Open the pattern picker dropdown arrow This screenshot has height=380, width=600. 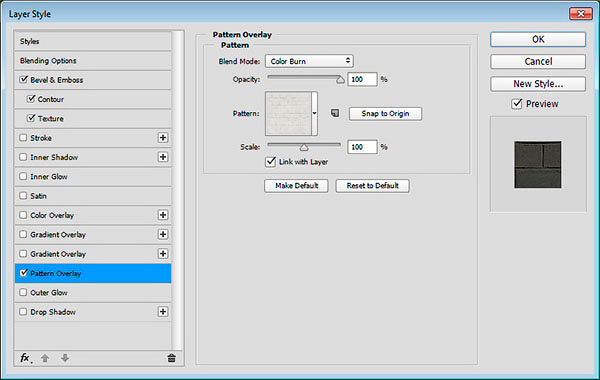[314, 113]
